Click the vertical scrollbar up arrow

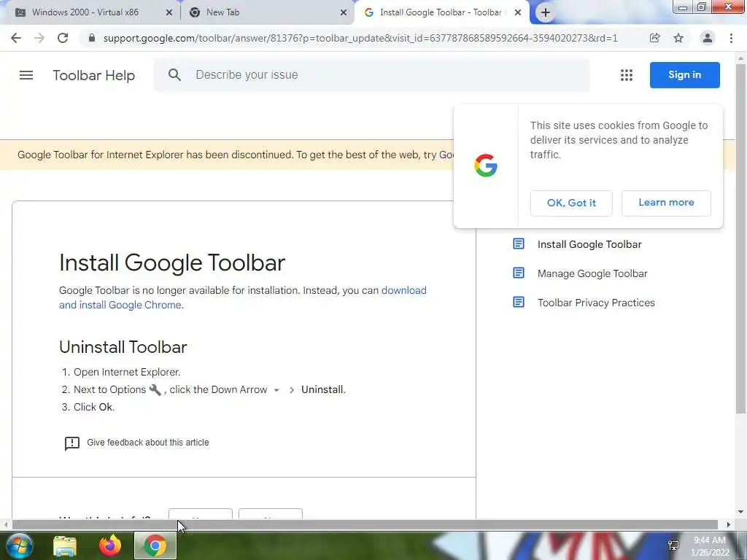tap(740, 58)
